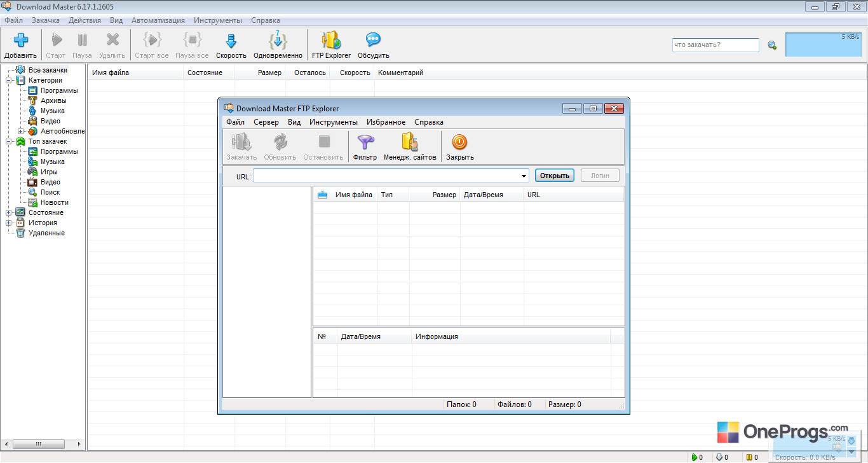The width and height of the screenshot is (868, 463).
Task: Open the Инструменты menu in the main window
Action: click(x=218, y=20)
